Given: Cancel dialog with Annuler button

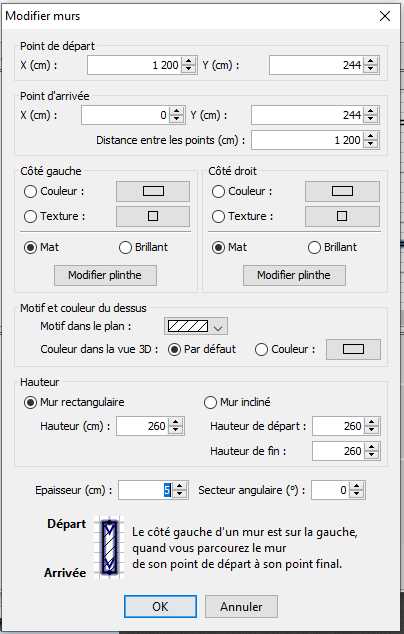Looking at the screenshot, I should click(241, 607).
